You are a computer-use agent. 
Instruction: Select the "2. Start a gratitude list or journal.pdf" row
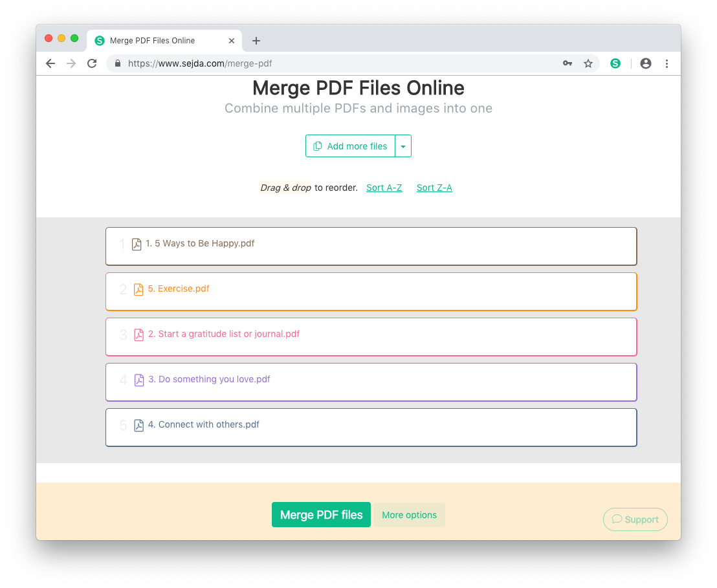point(371,334)
